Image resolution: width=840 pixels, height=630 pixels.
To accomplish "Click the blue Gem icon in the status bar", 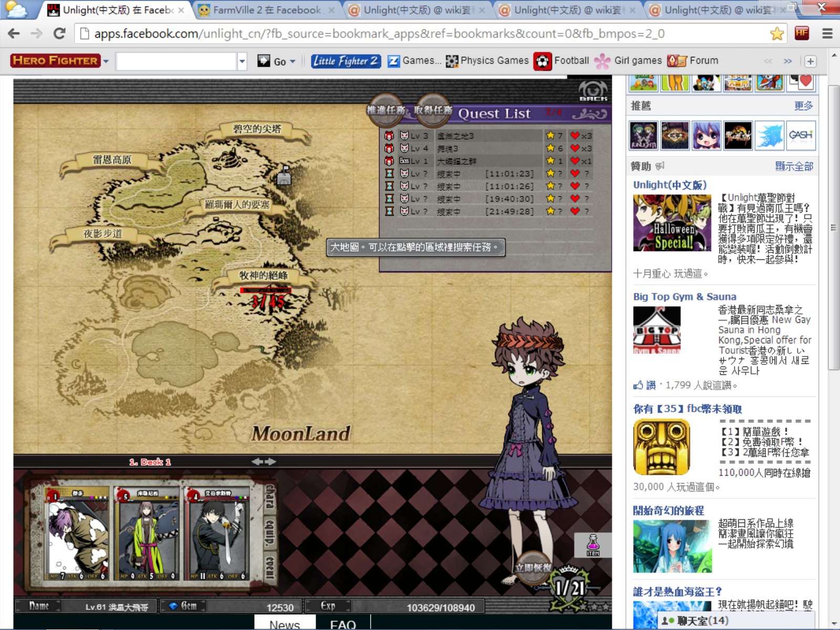I will coord(173,606).
